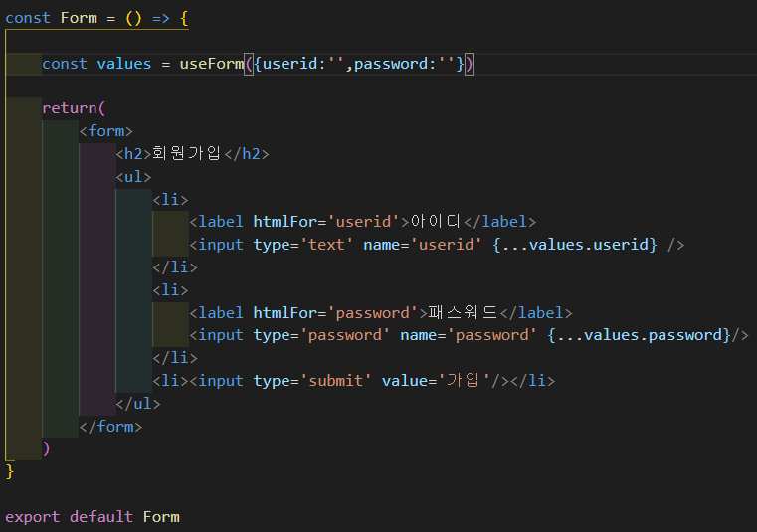Click Form in the export default line
This screenshot has height=532, width=757.
161,517
